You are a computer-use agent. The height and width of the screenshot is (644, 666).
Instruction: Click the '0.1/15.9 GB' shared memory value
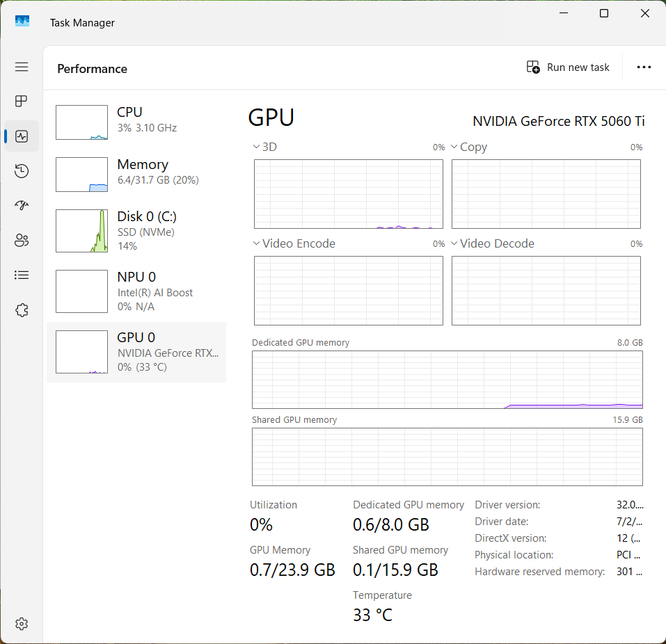tap(395, 570)
